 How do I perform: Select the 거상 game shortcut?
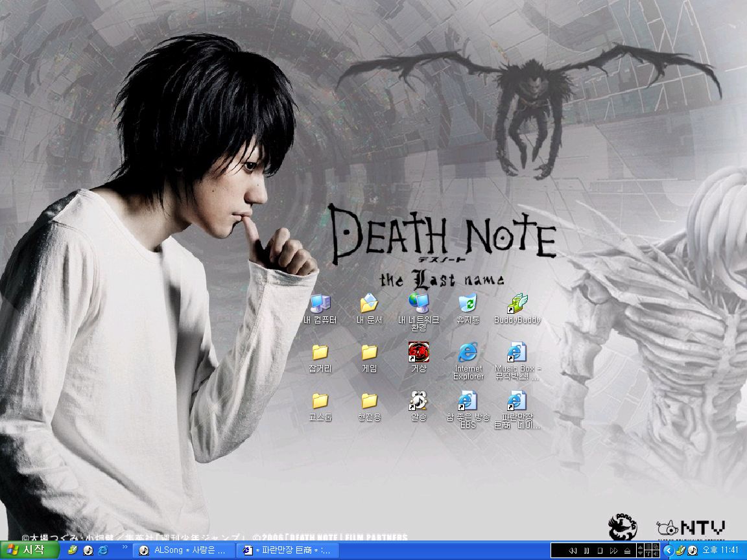click(x=419, y=357)
